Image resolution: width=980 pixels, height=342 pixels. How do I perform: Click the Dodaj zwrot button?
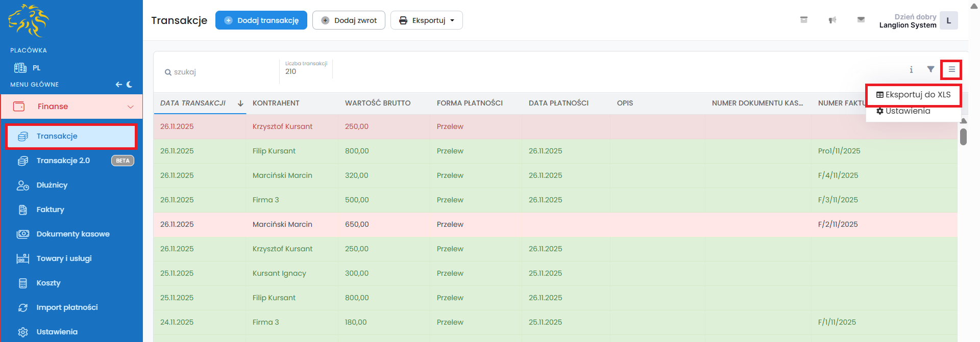(x=349, y=20)
